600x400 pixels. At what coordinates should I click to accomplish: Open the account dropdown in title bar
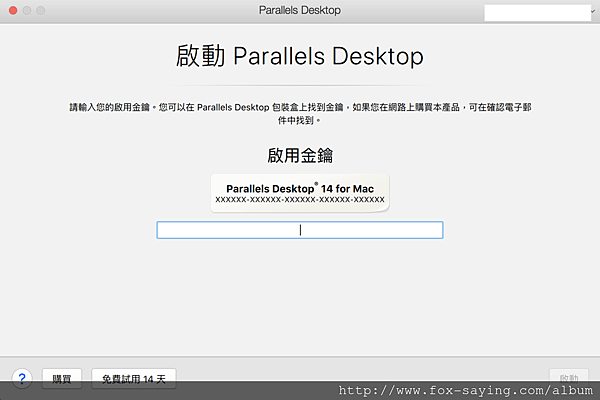pos(538,12)
